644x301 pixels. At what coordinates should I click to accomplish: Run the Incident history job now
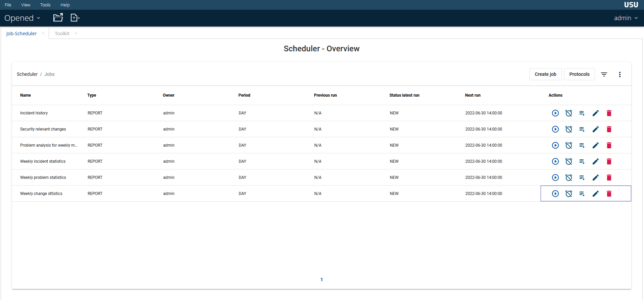[555, 113]
